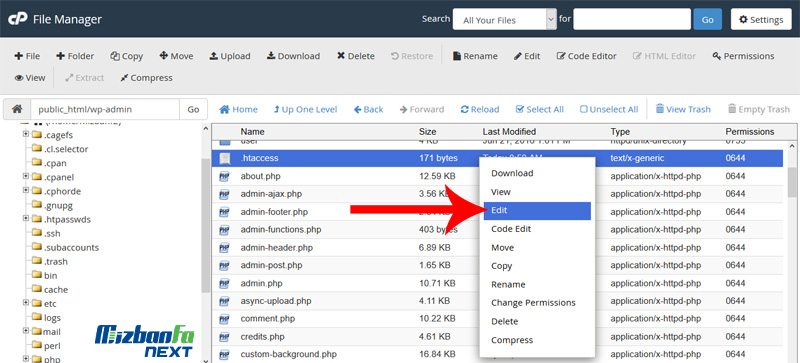This screenshot has height=363, width=800.
Task: Create a new File from the toolbar
Action: [27, 56]
